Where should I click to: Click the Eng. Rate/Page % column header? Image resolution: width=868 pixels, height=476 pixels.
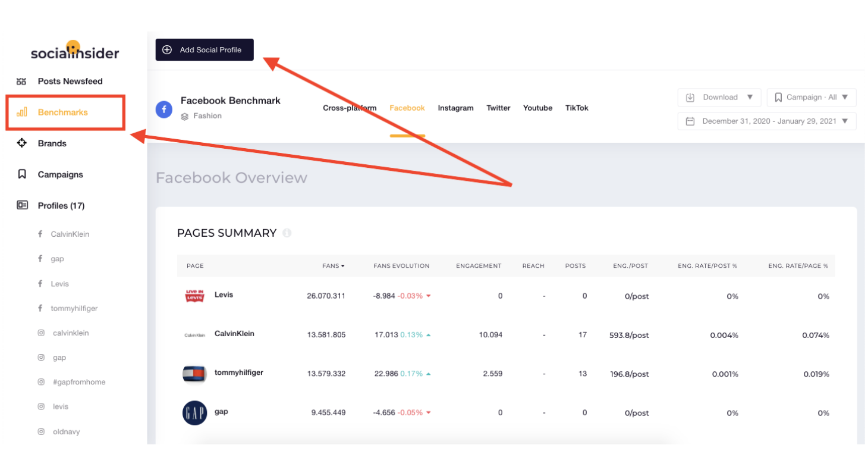(x=798, y=266)
